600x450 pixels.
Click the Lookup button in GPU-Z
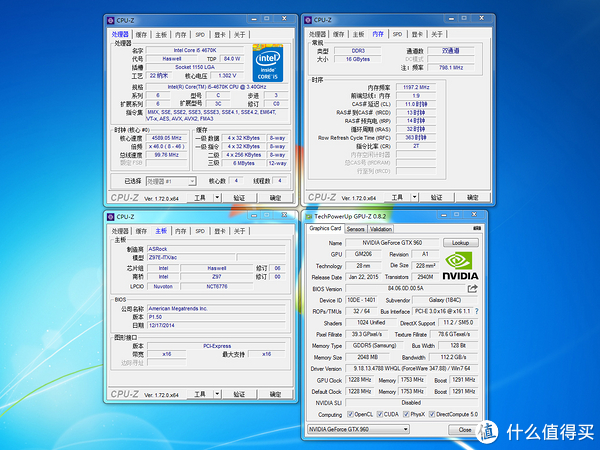pos(461,243)
